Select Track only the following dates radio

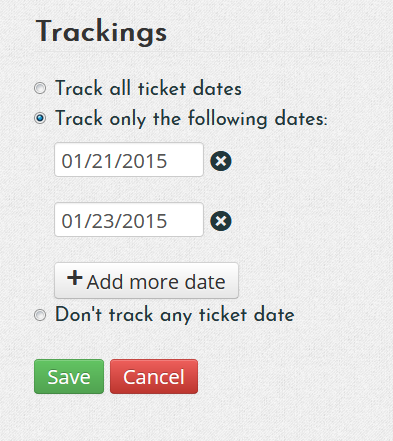(x=40, y=118)
